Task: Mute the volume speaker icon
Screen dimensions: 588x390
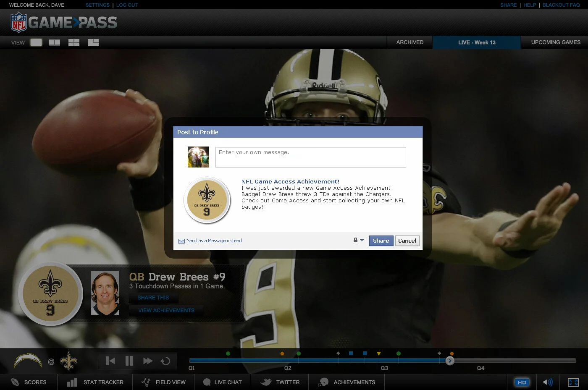Action: [548, 382]
